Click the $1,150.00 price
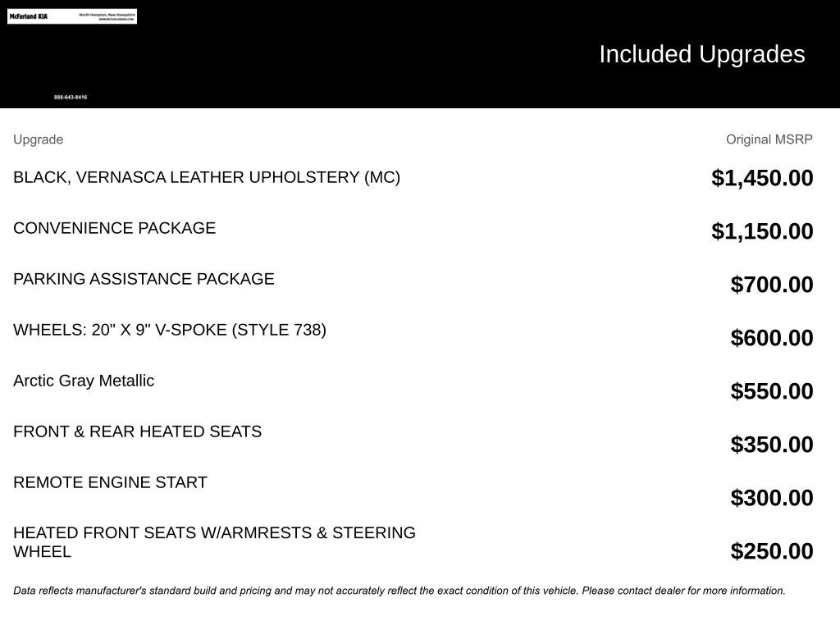Viewport: 840px width, 630px height. pos(762,231)
